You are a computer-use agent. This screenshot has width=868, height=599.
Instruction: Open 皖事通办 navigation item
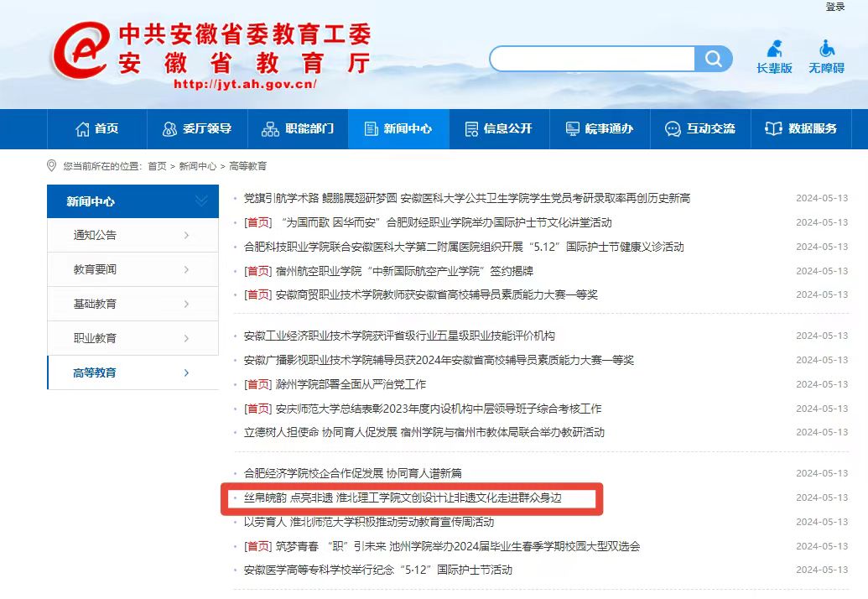pos(599,128)
